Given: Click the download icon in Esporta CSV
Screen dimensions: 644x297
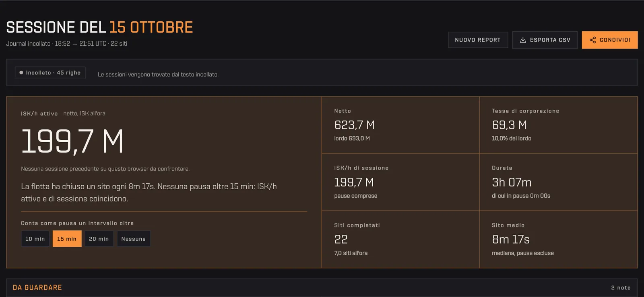Looking at the screenshot, I should (x=523, y=40).
